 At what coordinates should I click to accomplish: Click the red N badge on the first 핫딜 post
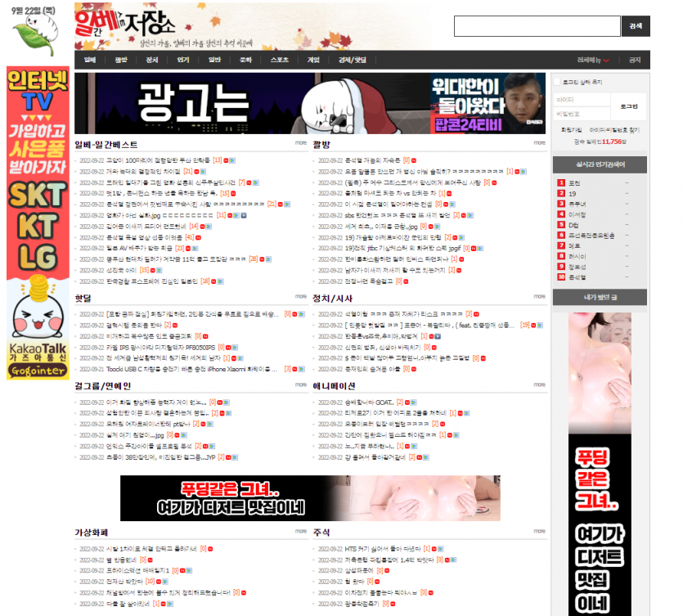(293, 314)
